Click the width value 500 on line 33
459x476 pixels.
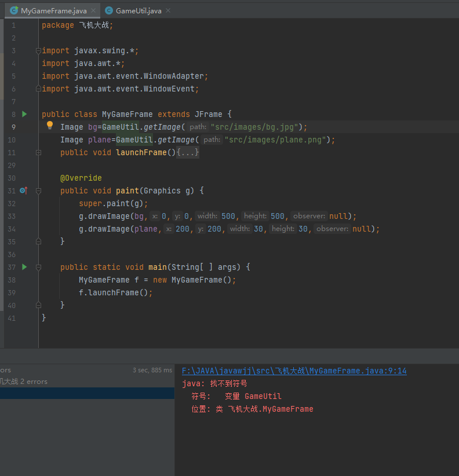tap(228, 216)
